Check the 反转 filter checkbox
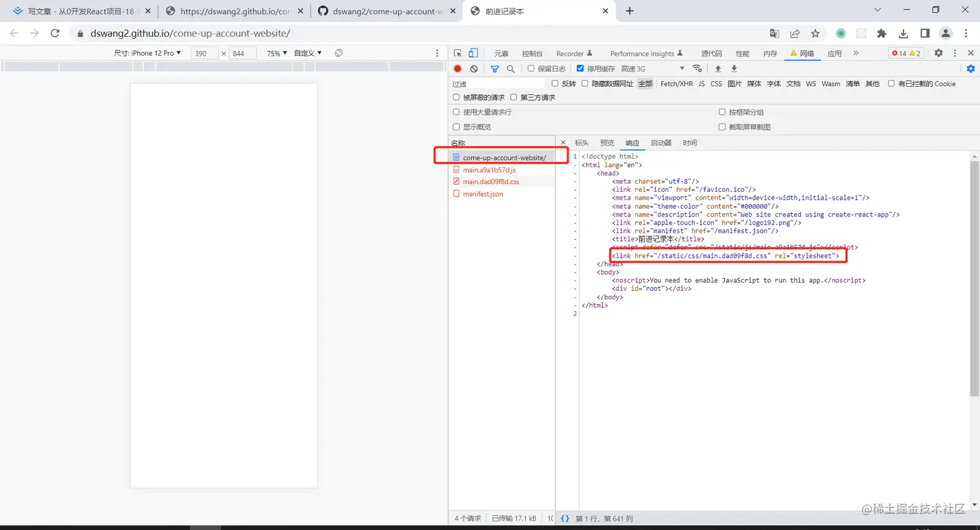980x530 pixels. click(x=555, y=84)
